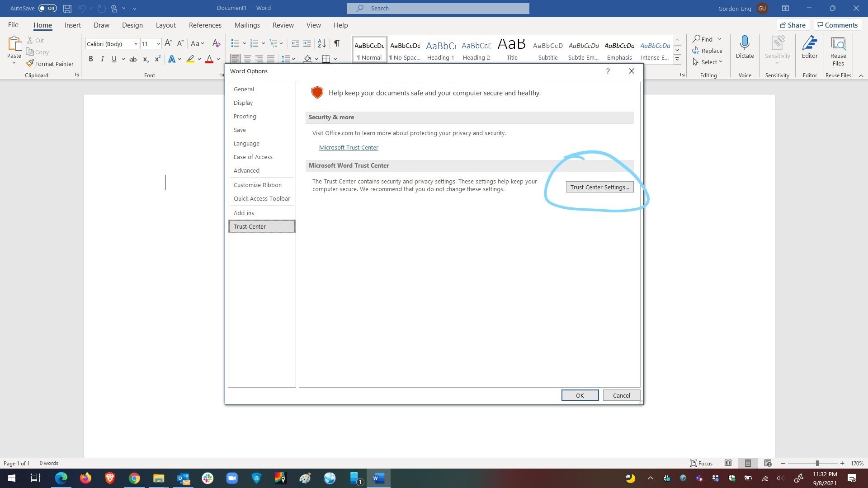The image size is (868, 488).
Task: Click the zoom in plus button
Action: [x=842, y=463]
